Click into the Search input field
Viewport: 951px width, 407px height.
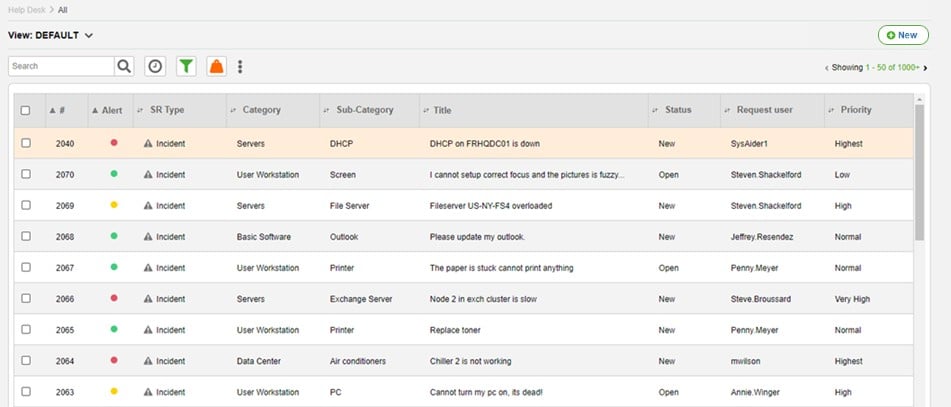pyautogui.click(x=60, y=66)
